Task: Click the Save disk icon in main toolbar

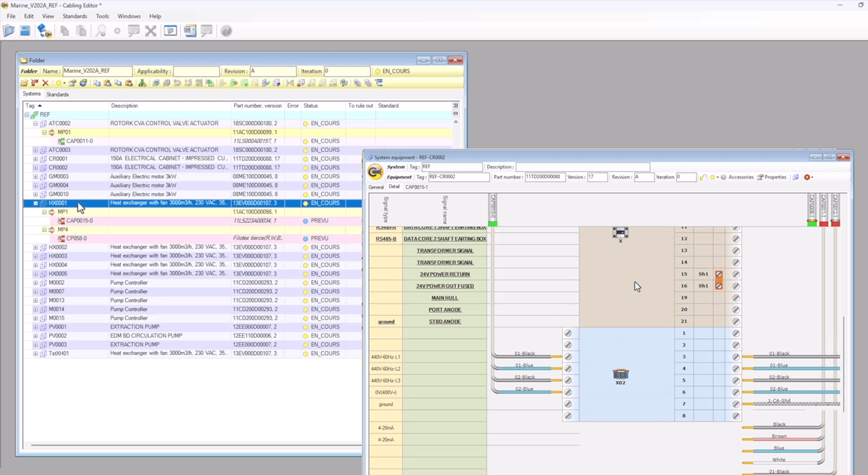Action: click(x=25, y=31)
